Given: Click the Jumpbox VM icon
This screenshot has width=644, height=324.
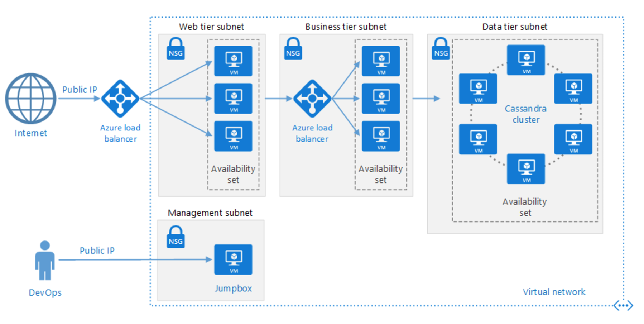Looking at the screenshot, I should point(233,259).
